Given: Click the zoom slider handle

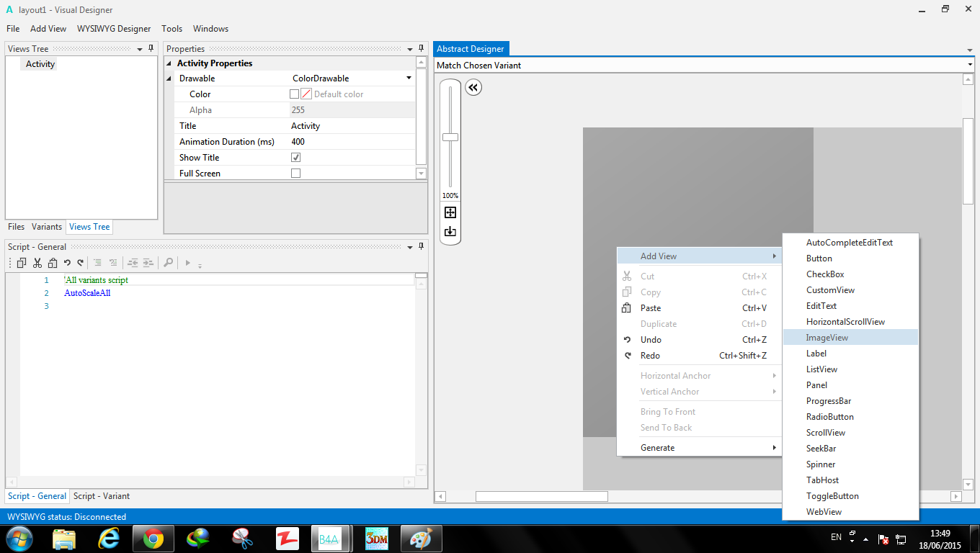Looking at the screenshot, I should pyautogui.click(x=450, y=137).
